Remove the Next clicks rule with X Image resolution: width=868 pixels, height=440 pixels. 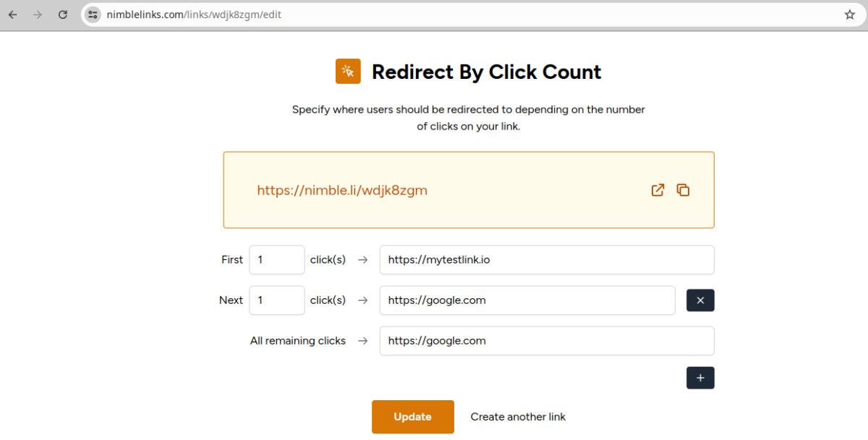[x=699, y=300]
